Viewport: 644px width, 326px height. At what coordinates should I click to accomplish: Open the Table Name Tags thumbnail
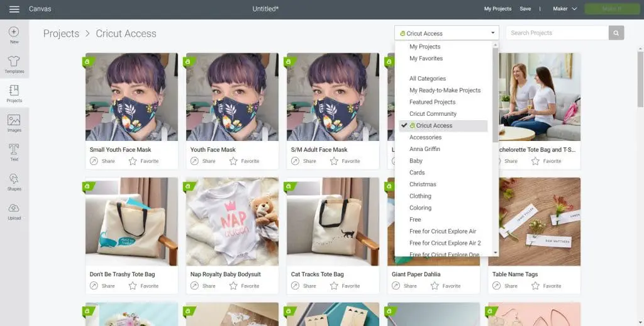(x=535, y=222)
